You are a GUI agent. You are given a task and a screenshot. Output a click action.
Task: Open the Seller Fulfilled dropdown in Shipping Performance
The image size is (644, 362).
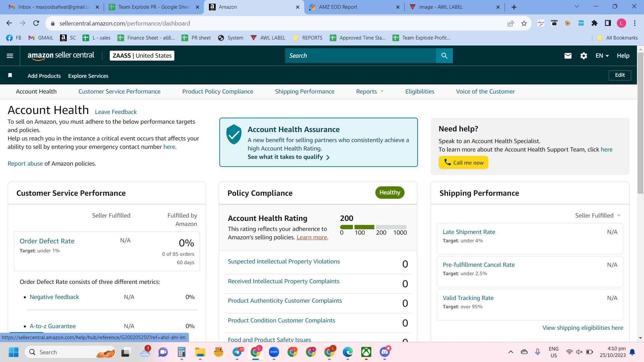tap(598, 216)
